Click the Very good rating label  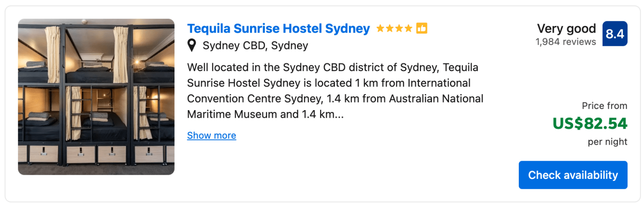click(566, 29)
